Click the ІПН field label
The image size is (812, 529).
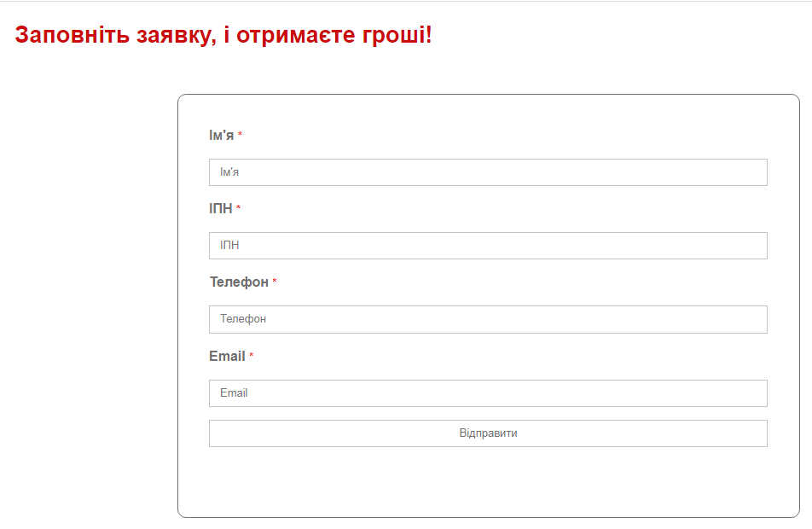(x=221, y=208)
